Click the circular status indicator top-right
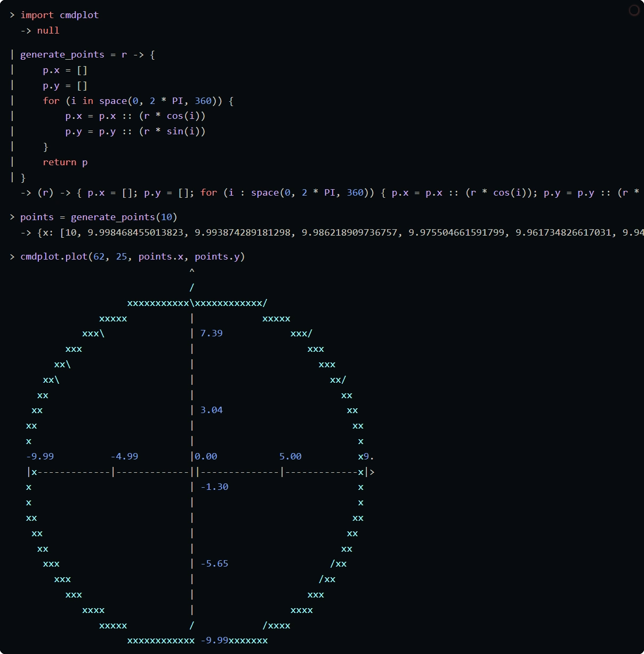 (x=634, y=11)
